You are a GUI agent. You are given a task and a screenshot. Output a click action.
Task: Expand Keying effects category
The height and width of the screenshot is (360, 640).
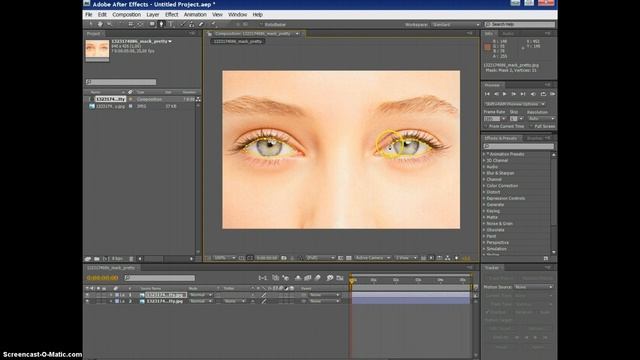pos(484,211)
